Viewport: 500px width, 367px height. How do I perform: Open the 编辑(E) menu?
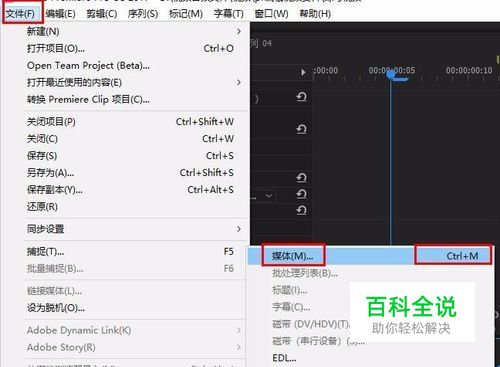[x=61, y=14]
